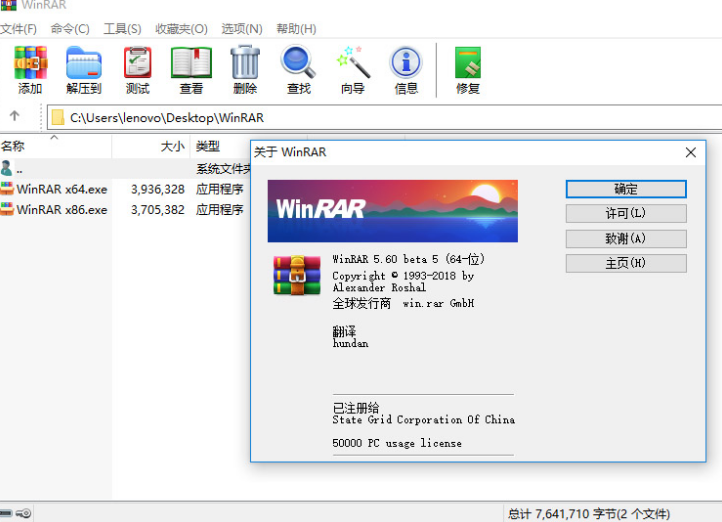
Task: Click the 添加 (Add) toolbar icon
Action: [30, 70]
